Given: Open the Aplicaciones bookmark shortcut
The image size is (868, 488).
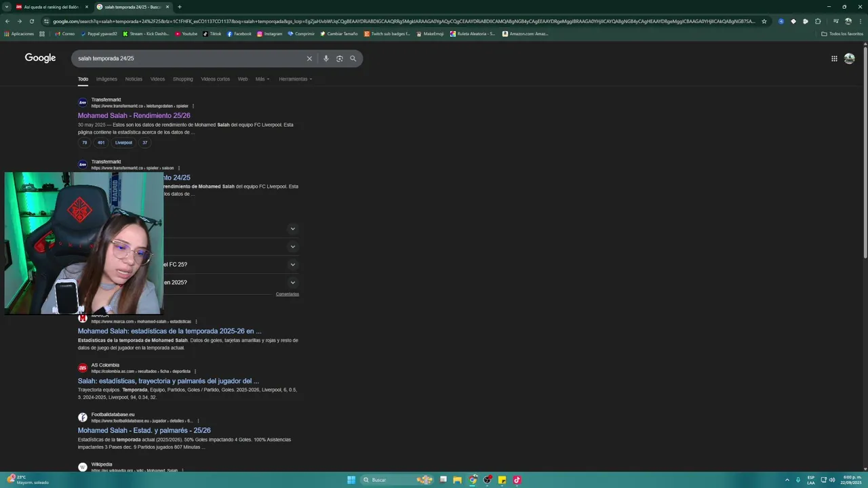Looking at the screenshot, I should tap(19, 34).
